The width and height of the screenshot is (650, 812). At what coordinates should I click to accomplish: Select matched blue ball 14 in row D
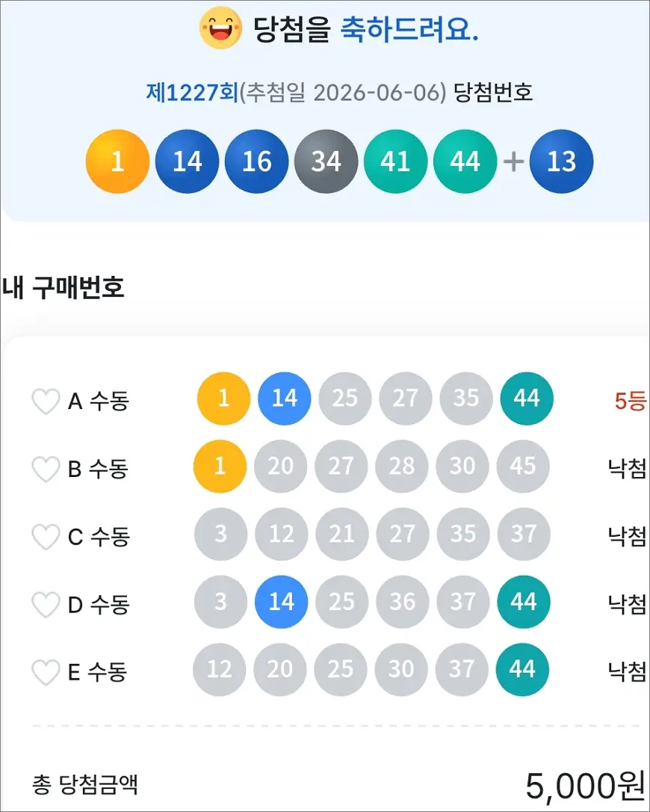[x=281, y=602]
